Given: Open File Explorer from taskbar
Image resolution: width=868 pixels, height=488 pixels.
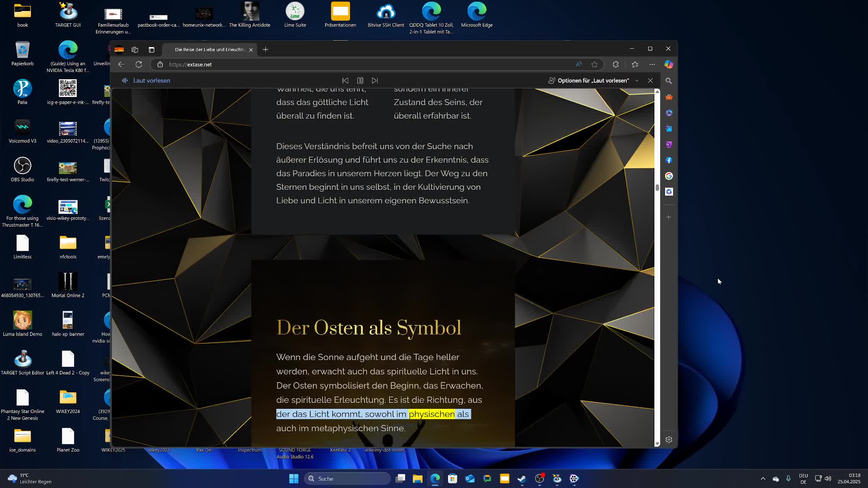Looking at the screenshot, I should click(418, 479).
